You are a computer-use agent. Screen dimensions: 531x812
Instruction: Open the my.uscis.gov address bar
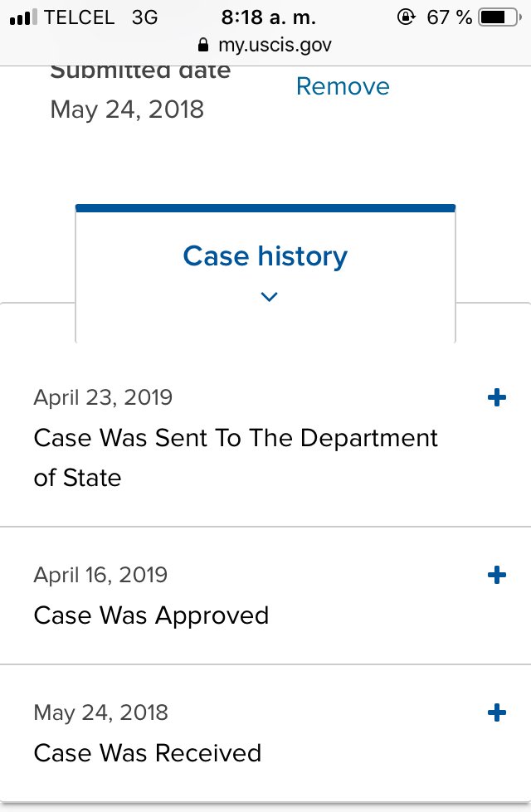(265, 45)
